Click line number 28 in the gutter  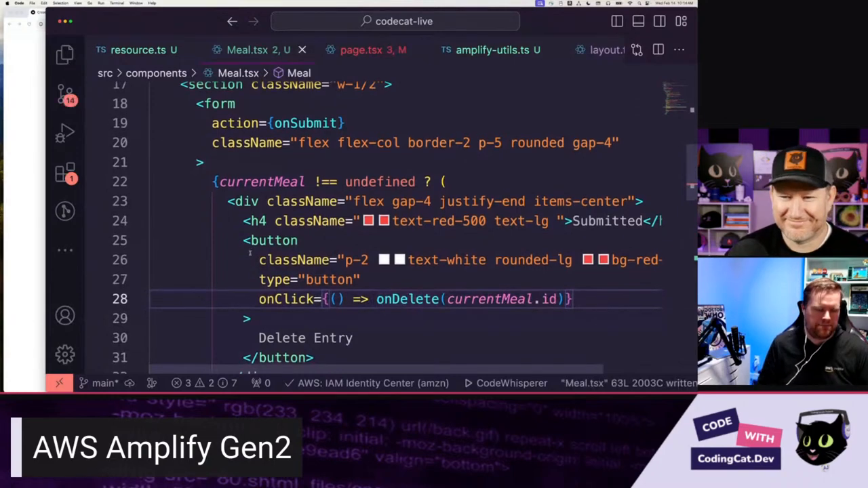click(x=119, y=299)
